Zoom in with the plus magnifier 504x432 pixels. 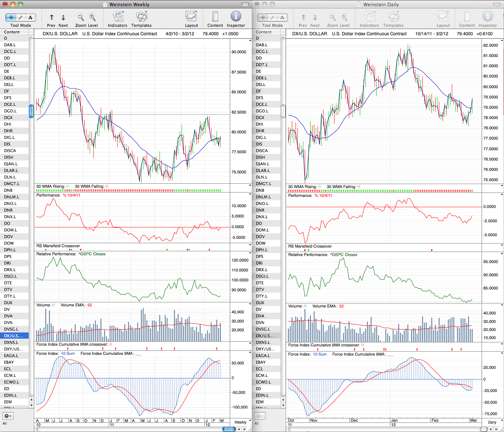pos(92,17)
